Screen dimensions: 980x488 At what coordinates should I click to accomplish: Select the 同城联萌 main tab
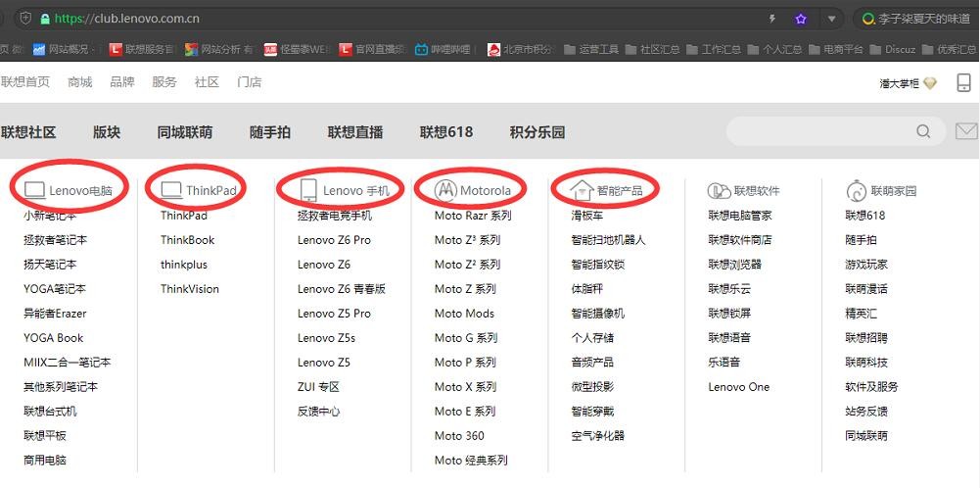coord(185,132)
